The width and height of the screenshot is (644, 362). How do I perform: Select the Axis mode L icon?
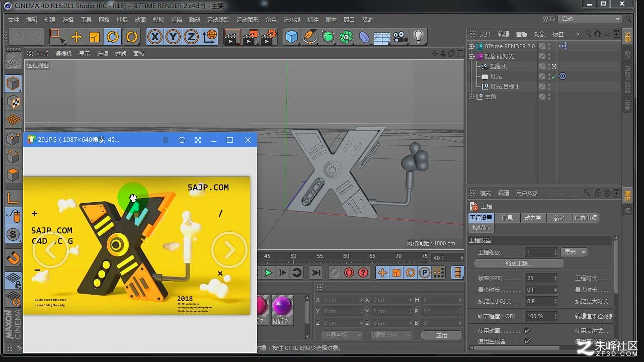coord(13,198)
